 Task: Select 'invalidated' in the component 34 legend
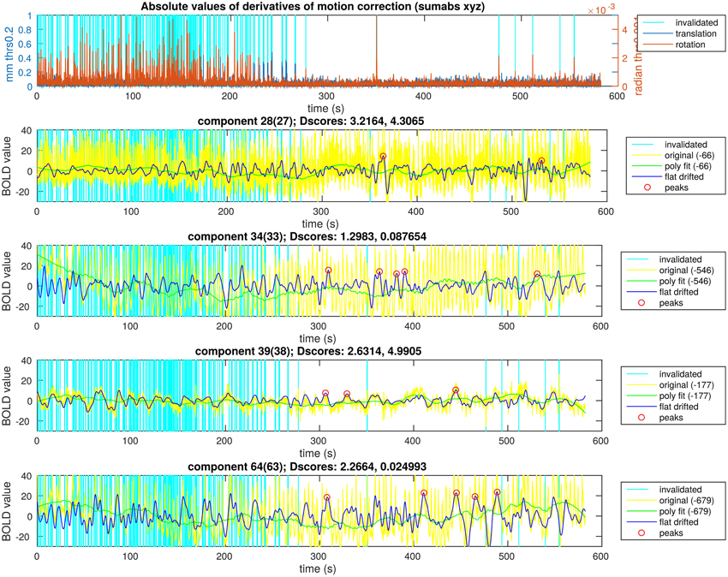click(x=681, y=259)
